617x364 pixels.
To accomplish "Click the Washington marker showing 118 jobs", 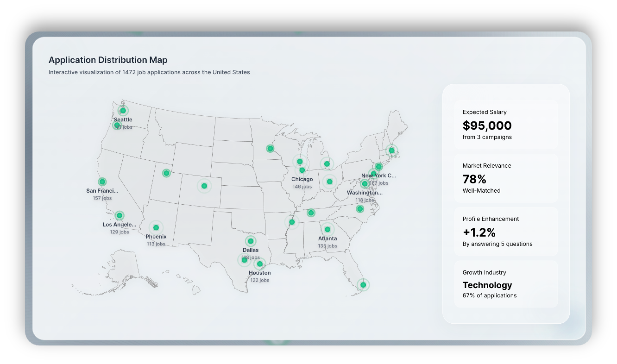I will 364,183.
